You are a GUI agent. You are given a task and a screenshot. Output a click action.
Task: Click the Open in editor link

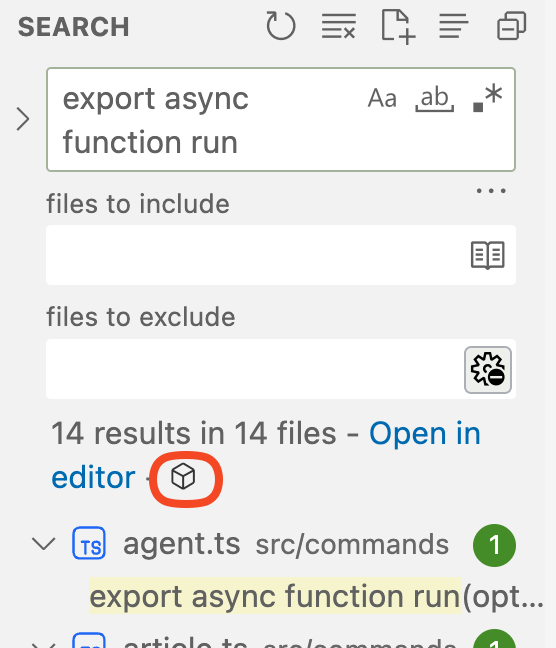(x=266, y=455)
